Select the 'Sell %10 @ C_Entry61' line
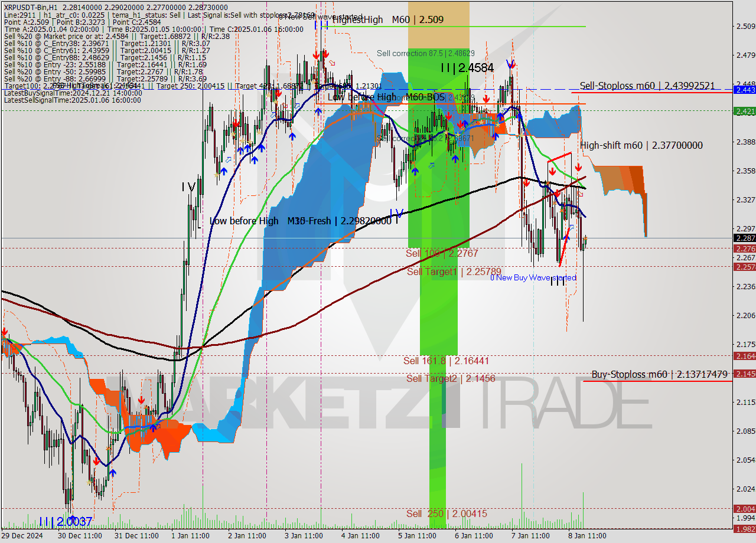Image resolution: width=756 pixels, height=543 pixels. click(106, 51)
